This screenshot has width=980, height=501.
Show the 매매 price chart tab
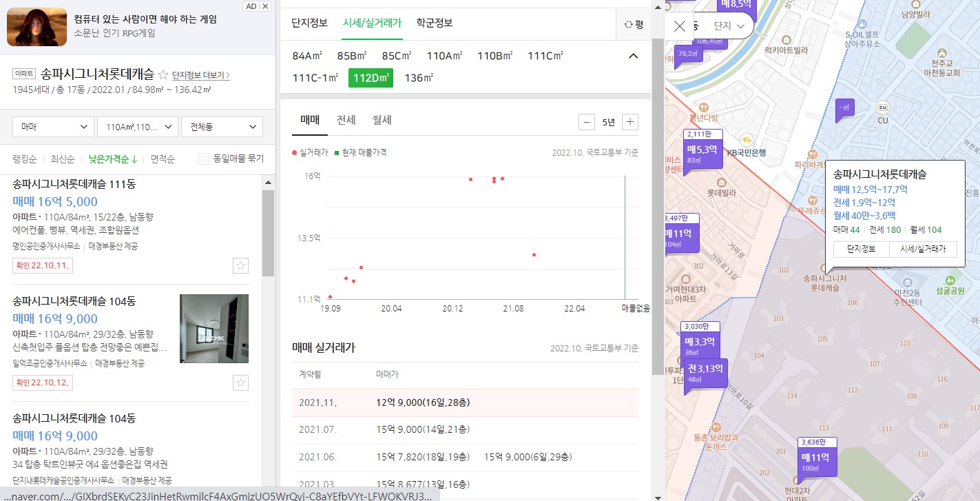(x=309, y=120)
